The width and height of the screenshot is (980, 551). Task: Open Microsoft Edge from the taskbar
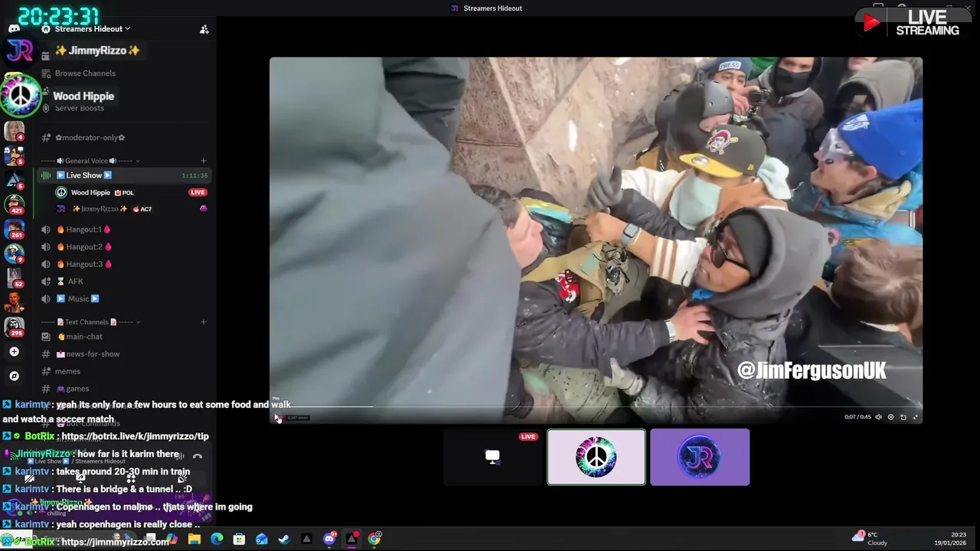(217, 539)
